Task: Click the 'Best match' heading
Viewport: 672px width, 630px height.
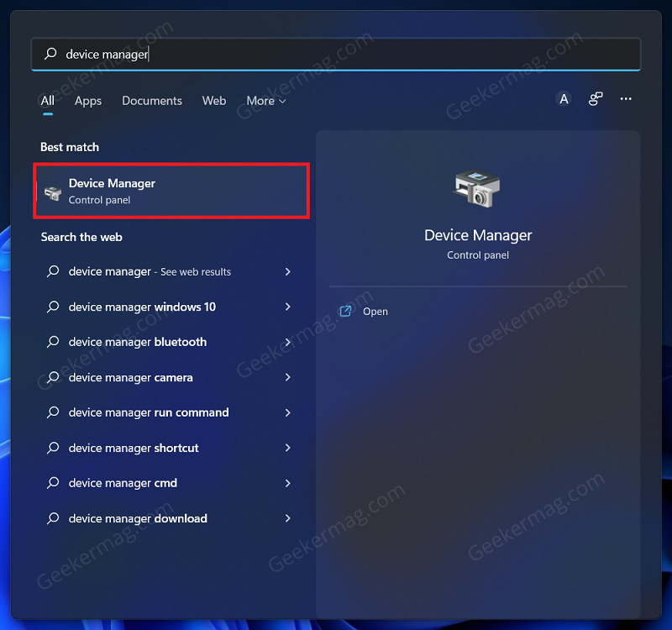Action: click(70, 147)
